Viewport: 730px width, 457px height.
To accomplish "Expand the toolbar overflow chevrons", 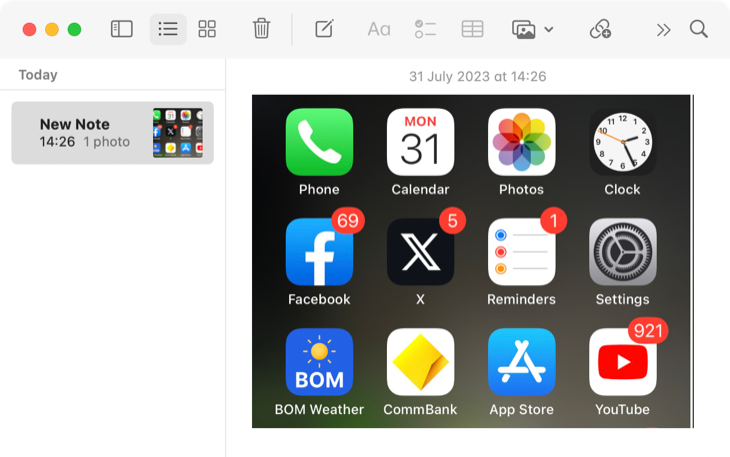I will (662, 29).
